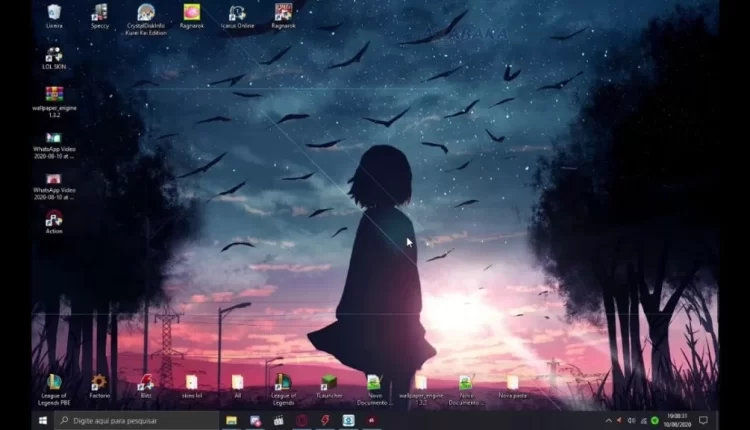Viewport: 750px width, 430px height.
Task: Launch the Factorio desktop shortcut
Action: [x=99, y=386]
